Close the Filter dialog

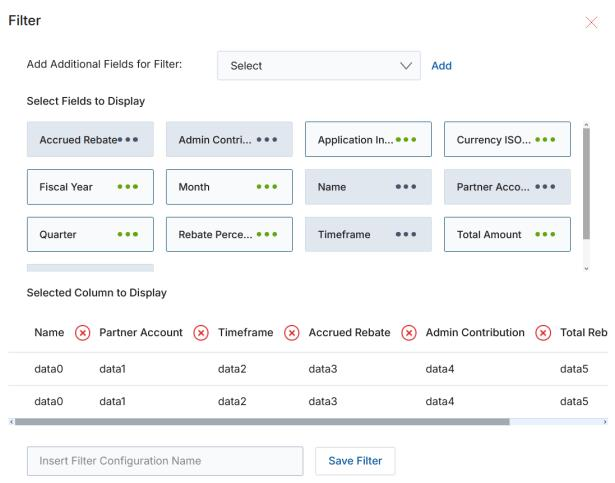coord(591,22)
